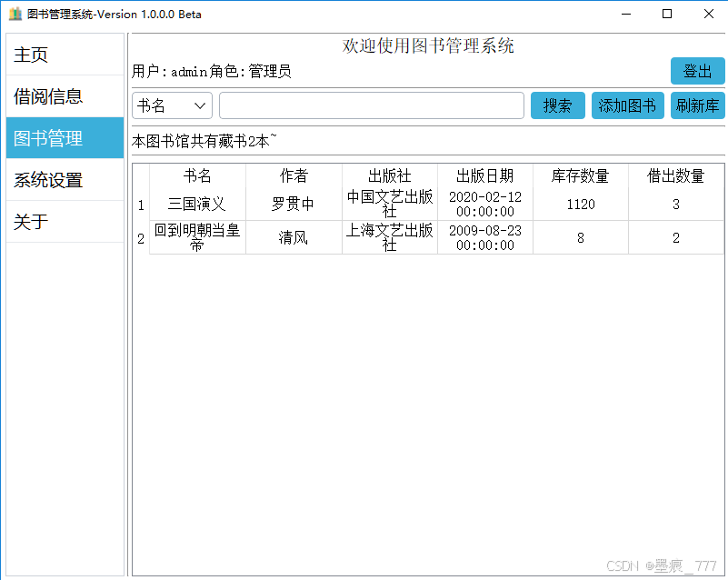728x580 pixels.
Task: Click the 出版日期 column header
Action: click(x=485, y=175)
